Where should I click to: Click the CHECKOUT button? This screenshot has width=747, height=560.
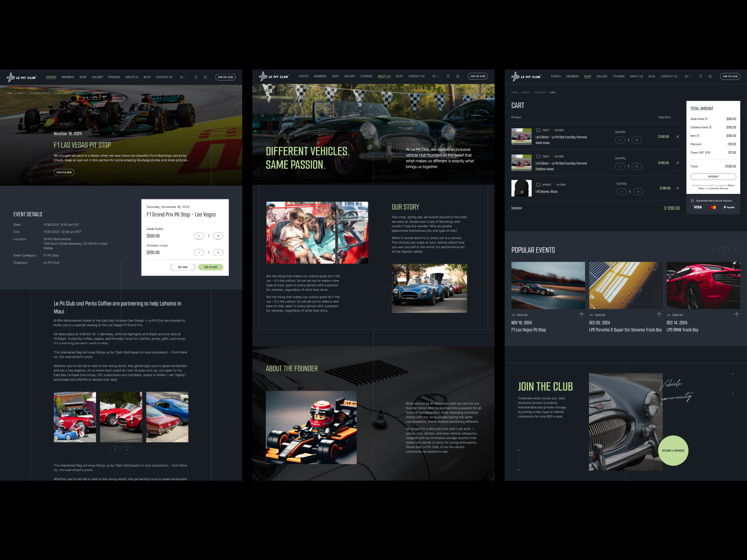tap(713, 177)
